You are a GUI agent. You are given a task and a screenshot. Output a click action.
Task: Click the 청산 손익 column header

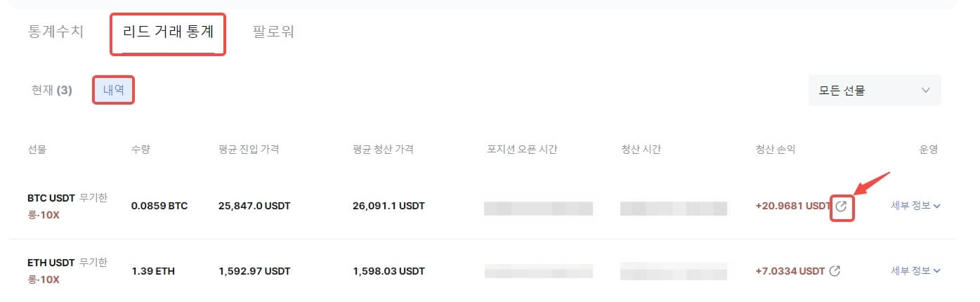(x=775, y=150)
